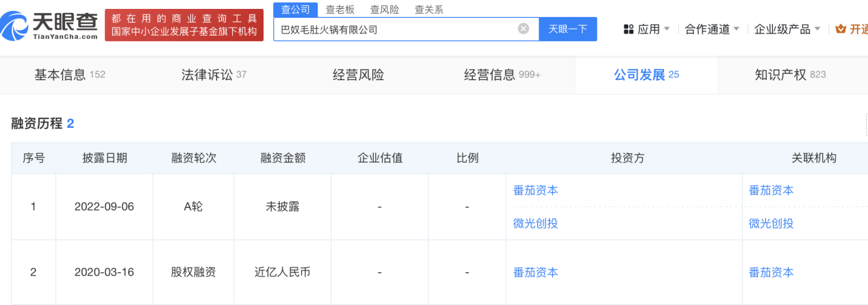868x305 pixels.
Task: Open 微光创投 in the 关联机构 column
Action: pos(771,224)
